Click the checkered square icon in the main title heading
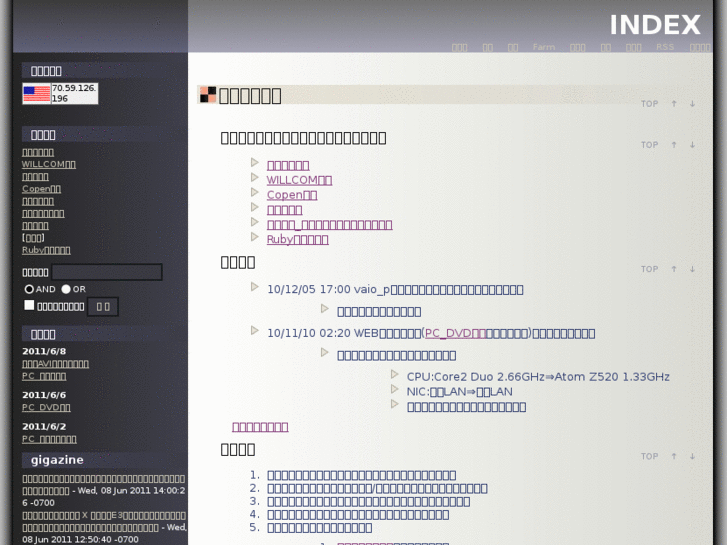 [208, 95]
